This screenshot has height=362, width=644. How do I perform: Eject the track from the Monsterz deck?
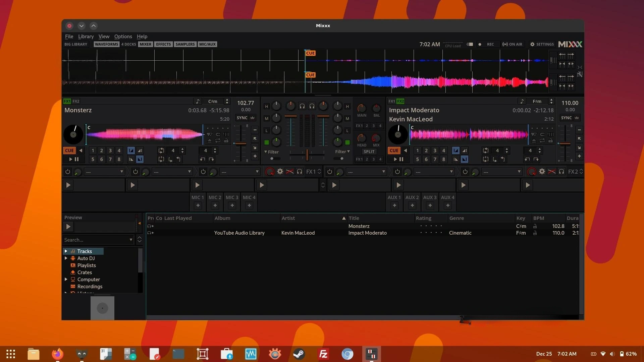click(209, 141)
